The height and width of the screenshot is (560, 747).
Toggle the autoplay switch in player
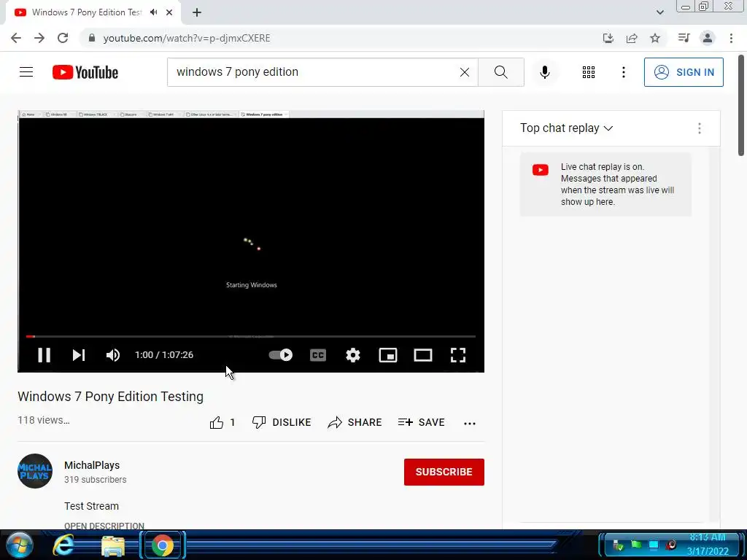281,355
